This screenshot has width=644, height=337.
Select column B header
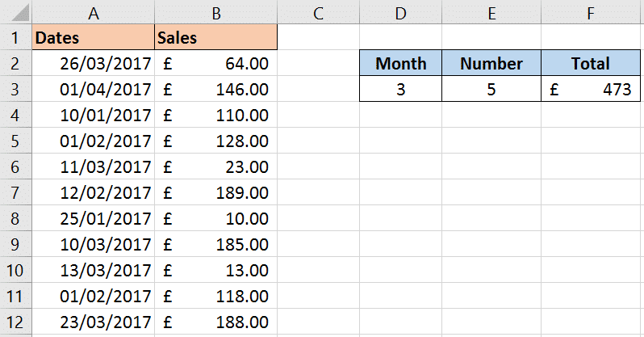pyautogui.click(x=216, y=12)
